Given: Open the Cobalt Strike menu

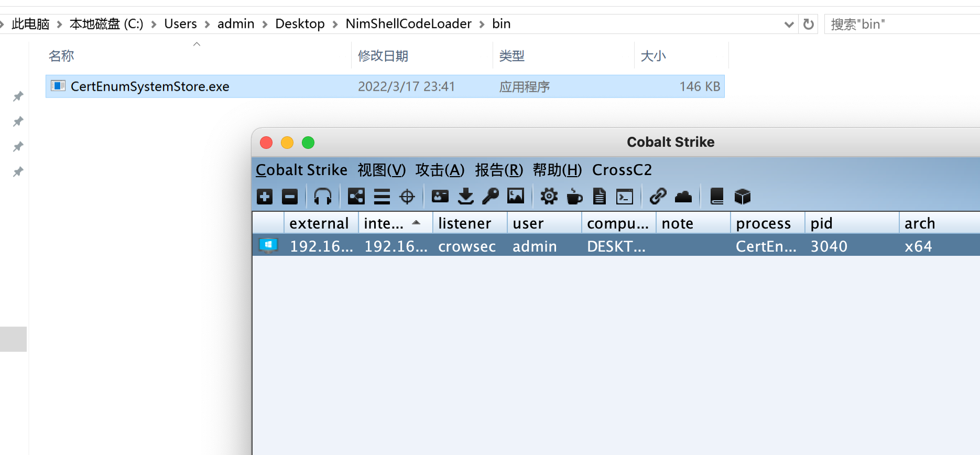Looking at the screenshot, I should tap(301, 170).
